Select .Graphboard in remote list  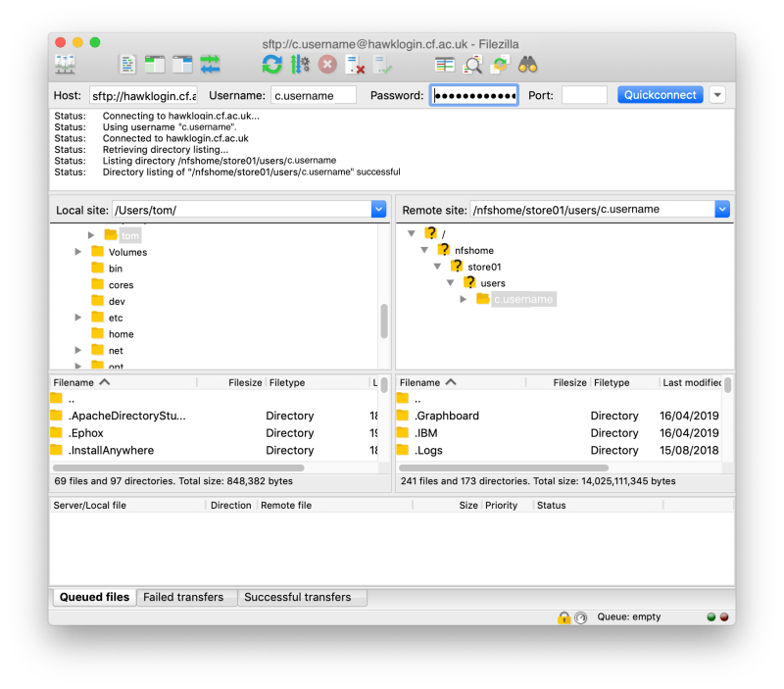559,416
